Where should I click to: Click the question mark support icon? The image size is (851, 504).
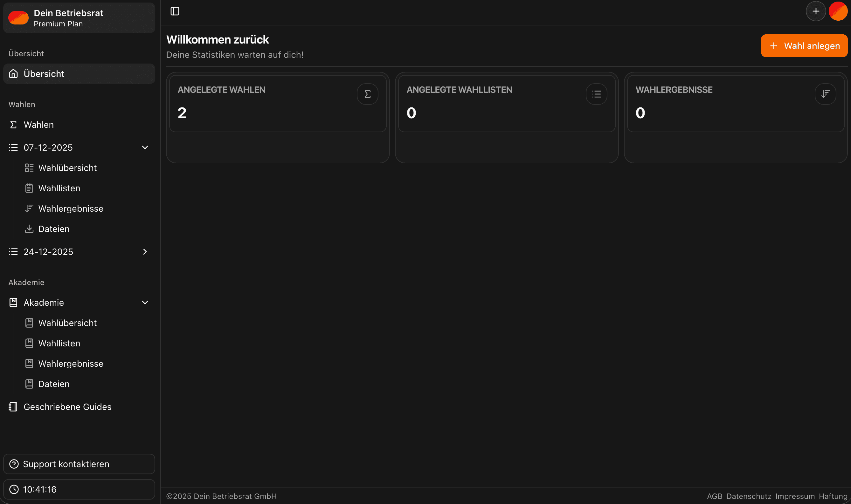[x=14, y=464]
